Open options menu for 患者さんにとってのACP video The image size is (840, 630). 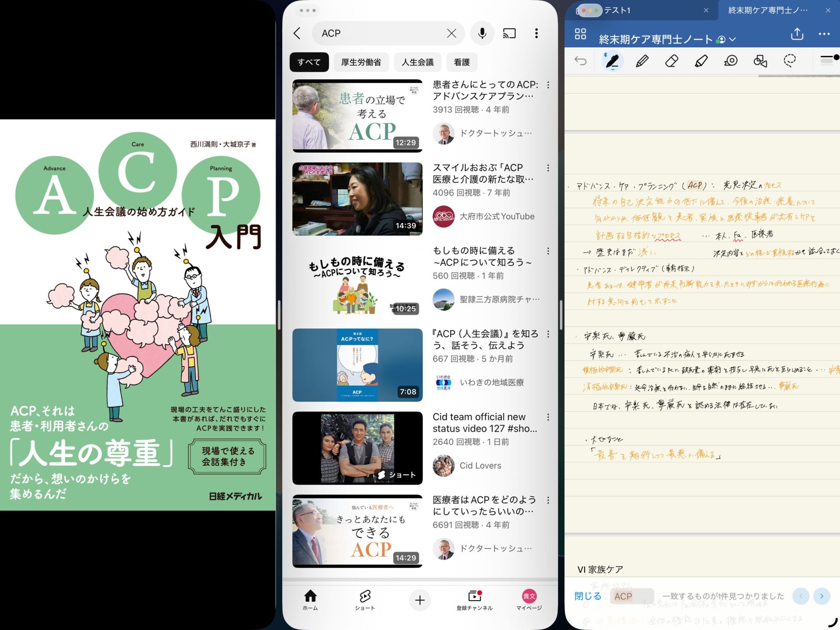click(548, 85)
